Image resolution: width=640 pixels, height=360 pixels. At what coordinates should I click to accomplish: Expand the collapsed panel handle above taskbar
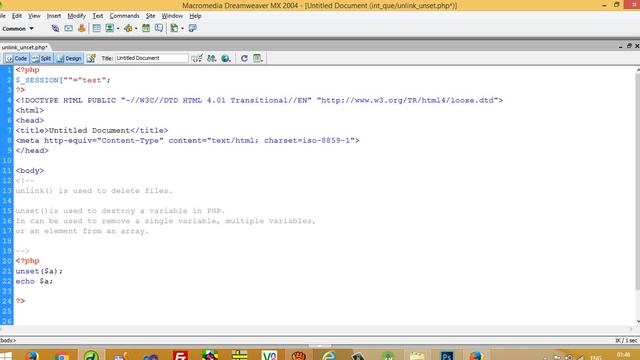(x=320, y=346)
